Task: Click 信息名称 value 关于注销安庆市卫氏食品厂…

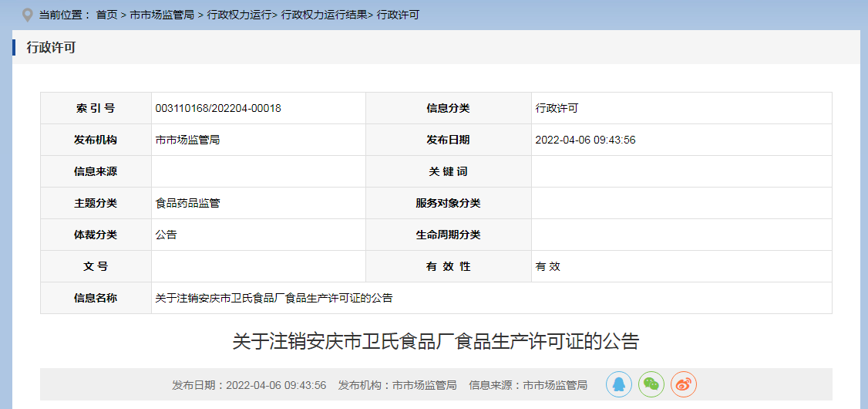Action: (x=274, y=298)
